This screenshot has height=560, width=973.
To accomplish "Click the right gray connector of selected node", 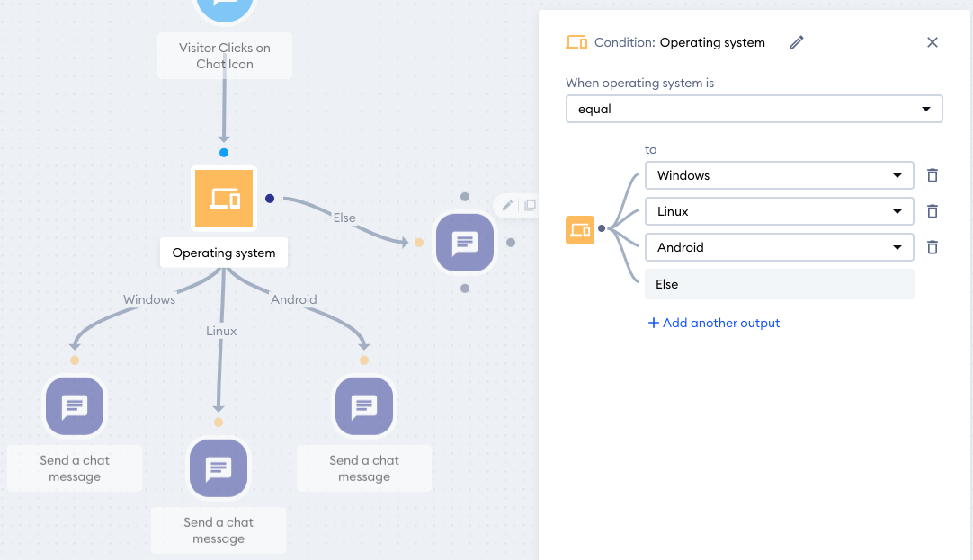I will pyautogui.click(x=511, y=243).
